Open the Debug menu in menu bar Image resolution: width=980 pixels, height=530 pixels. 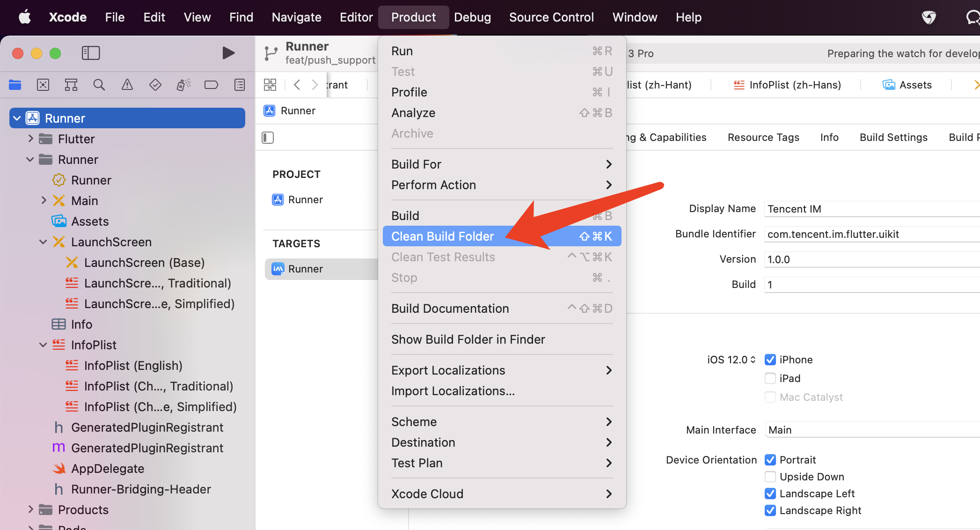coord(472,17)
